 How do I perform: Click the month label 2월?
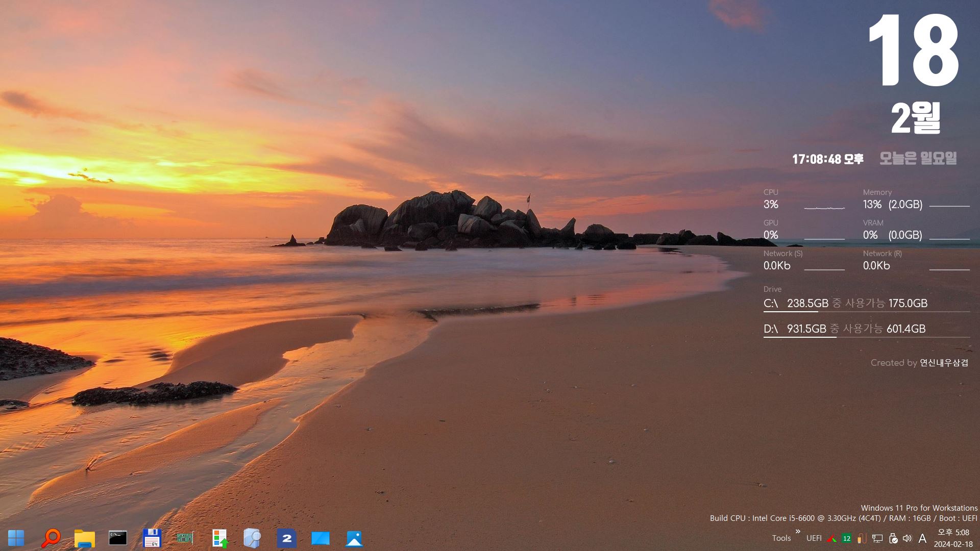pyautogui.click(x=916, y=118)
